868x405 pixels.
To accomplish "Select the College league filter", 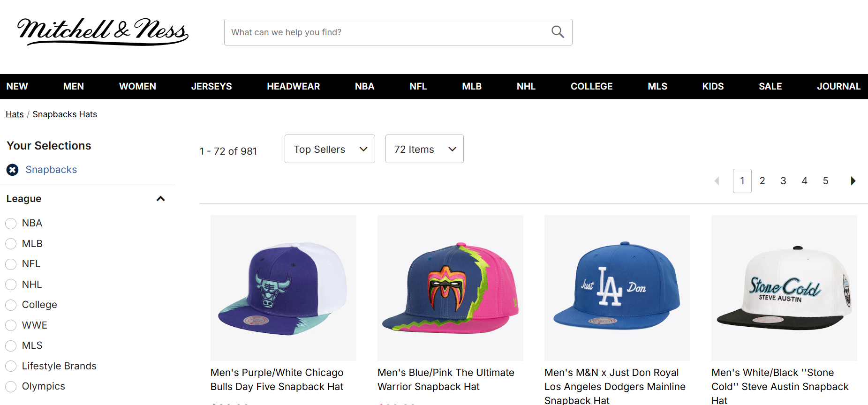I will point(11,305).
